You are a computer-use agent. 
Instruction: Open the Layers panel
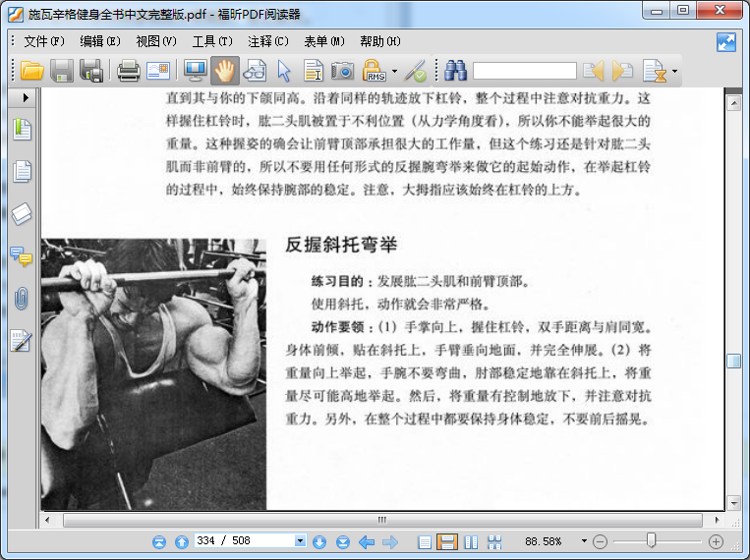(22, 213)
